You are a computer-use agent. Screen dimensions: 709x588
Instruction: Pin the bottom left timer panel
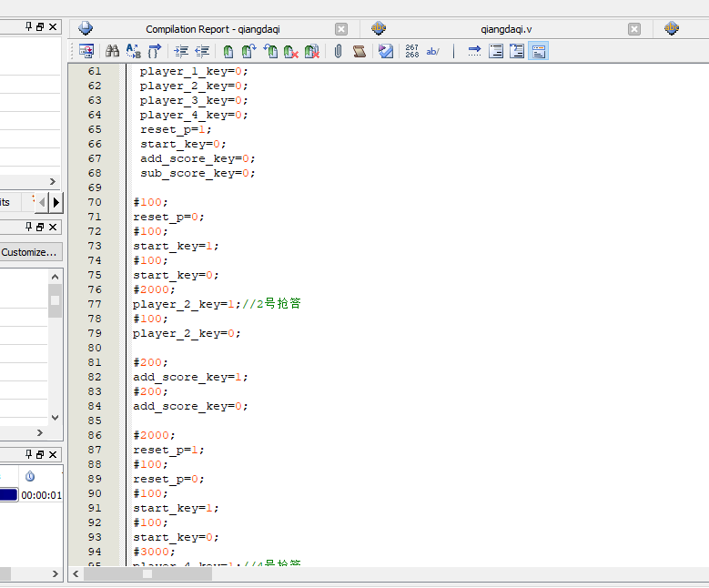pos(28,454)
